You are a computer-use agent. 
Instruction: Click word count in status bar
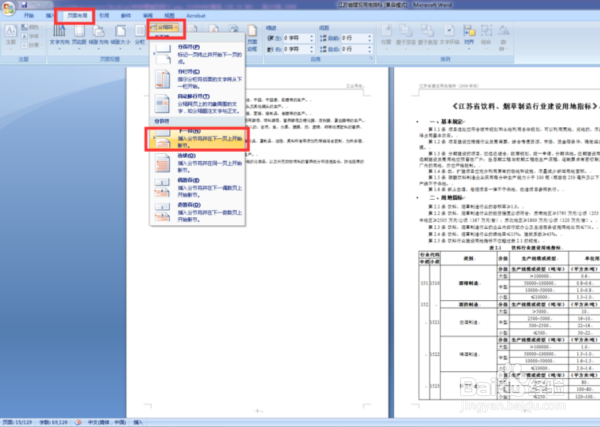53,422
